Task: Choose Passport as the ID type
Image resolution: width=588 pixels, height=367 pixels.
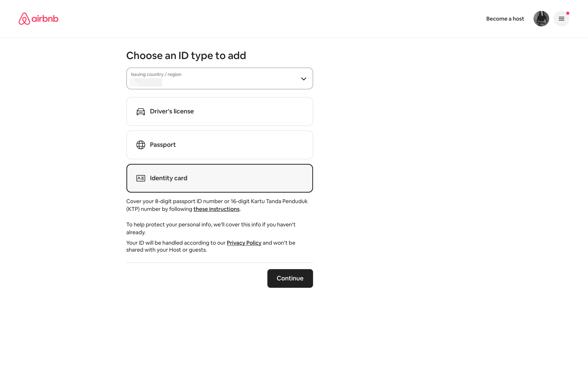Action: 219,145
